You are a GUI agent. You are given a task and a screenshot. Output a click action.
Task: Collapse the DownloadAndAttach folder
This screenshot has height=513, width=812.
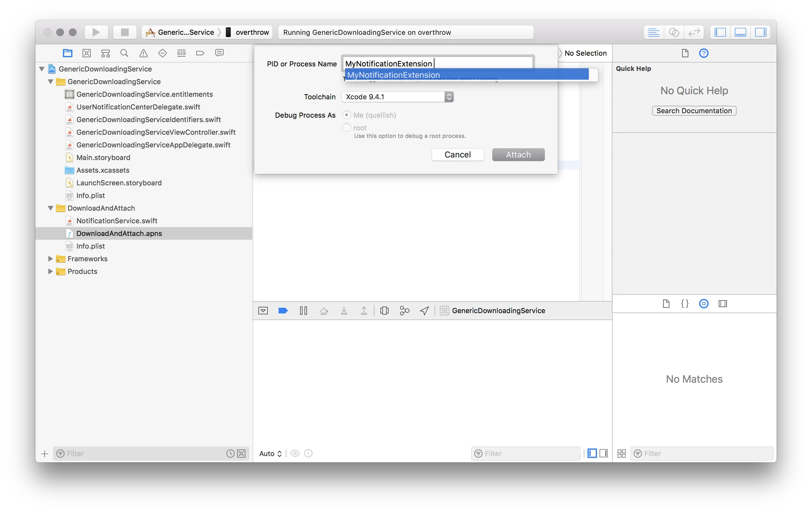coord(50,208)
